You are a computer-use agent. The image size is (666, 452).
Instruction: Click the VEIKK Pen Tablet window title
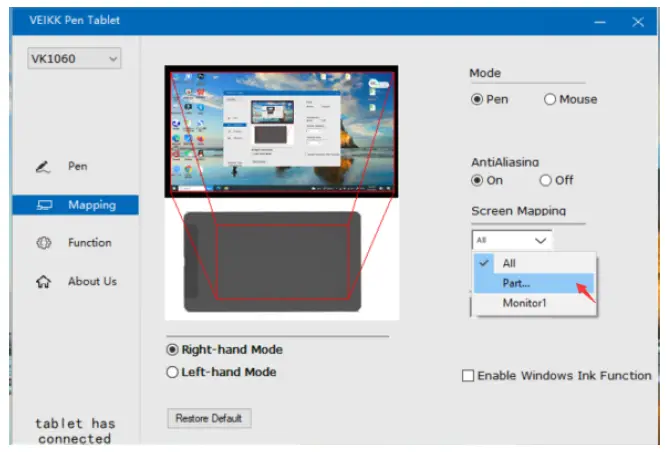click(x=74, y=20)
